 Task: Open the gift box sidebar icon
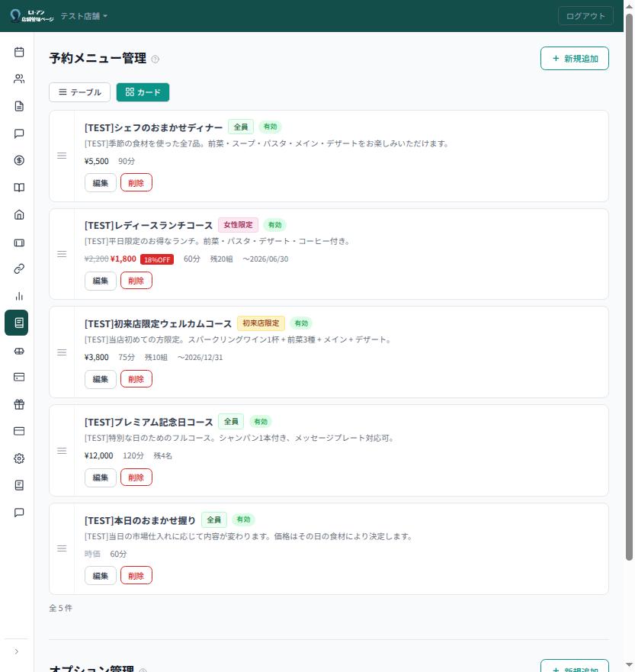click(x=19, y=404)
